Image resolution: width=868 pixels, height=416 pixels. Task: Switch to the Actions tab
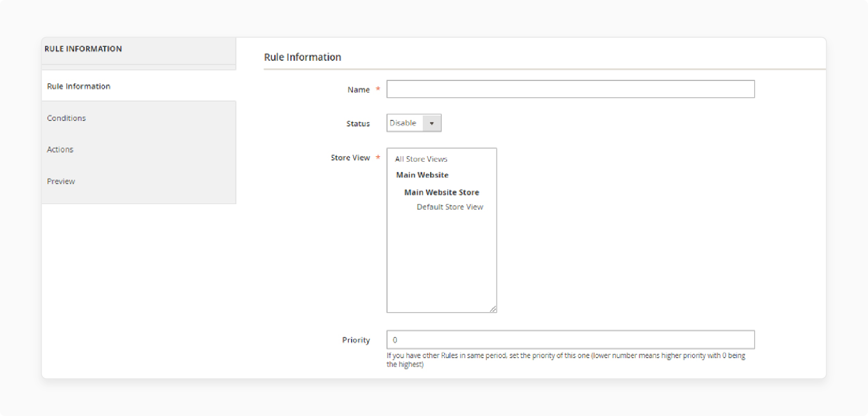pyautogui.click(x=139, y=149)
